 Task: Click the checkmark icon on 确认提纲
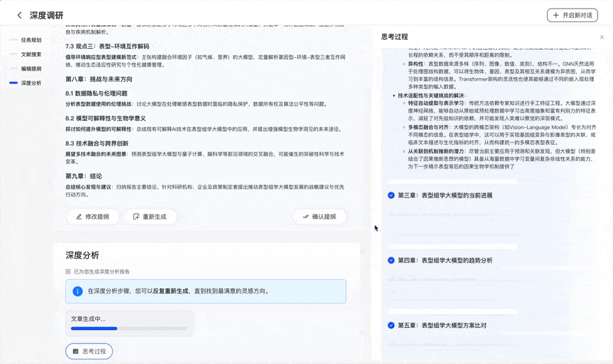point(305,217)
